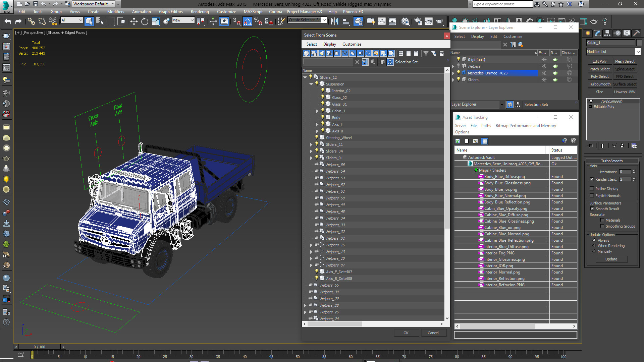Display geometry filter in Select From Scene

306,53
